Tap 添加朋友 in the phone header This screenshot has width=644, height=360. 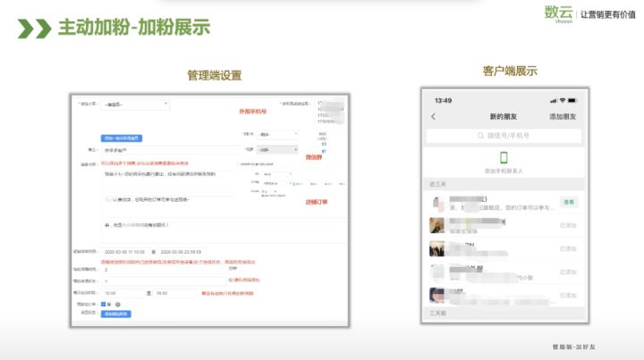coord(563,116)
